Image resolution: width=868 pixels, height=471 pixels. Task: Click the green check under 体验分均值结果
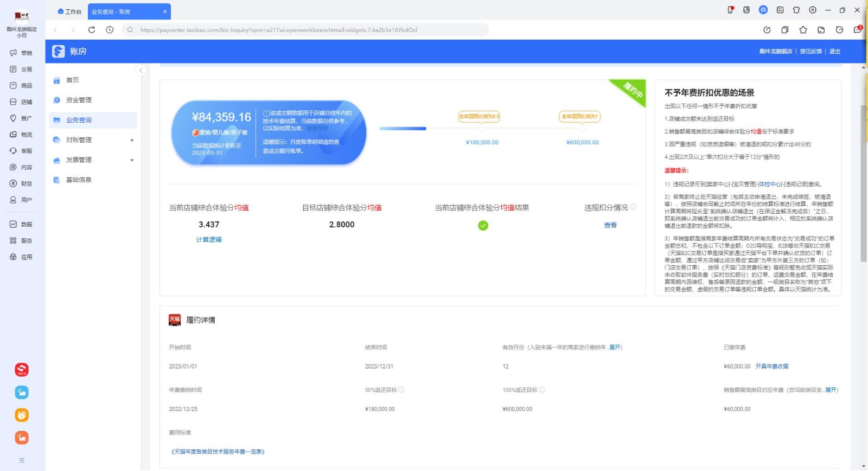point(483,226)
